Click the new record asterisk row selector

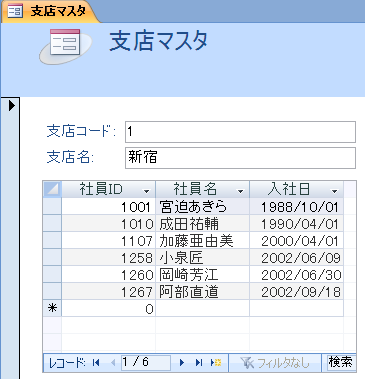52,309
